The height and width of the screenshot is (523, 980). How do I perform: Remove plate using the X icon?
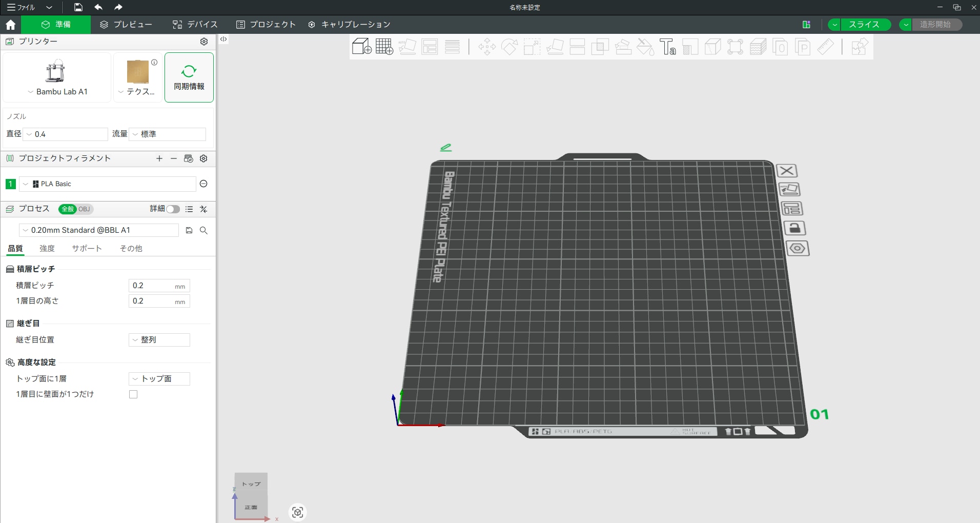pyautogui.click(x=787, y=171)
